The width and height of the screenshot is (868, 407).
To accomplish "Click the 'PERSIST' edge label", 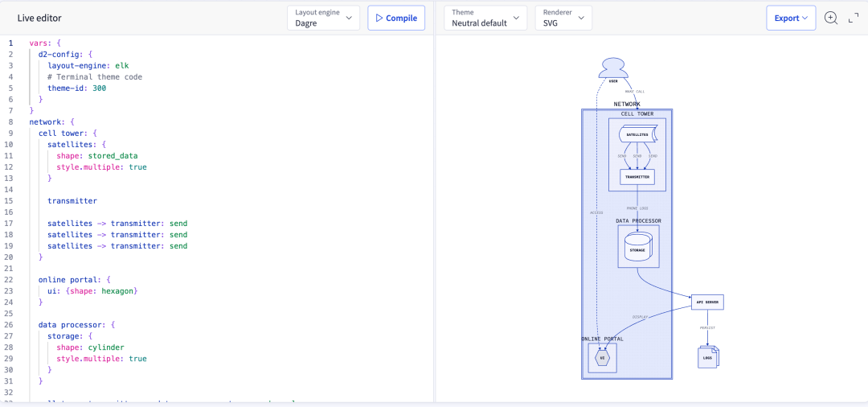I will click(707, 328).
